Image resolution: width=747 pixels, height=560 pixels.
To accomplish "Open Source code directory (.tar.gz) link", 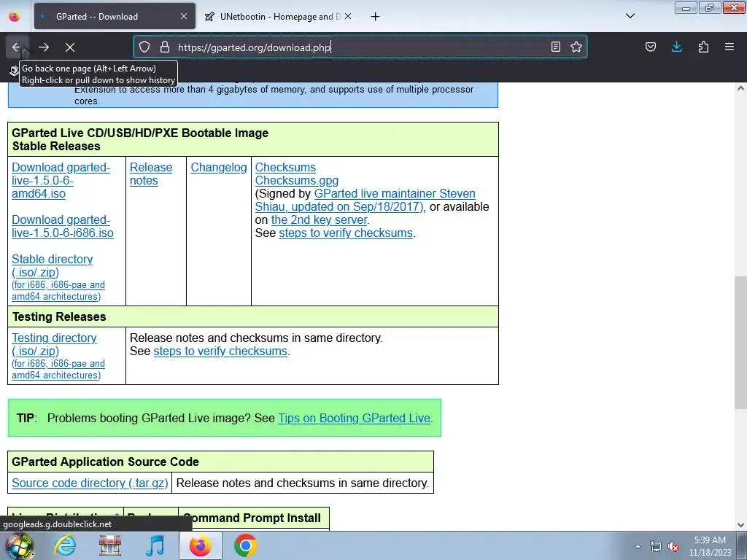I will [90, 483].
